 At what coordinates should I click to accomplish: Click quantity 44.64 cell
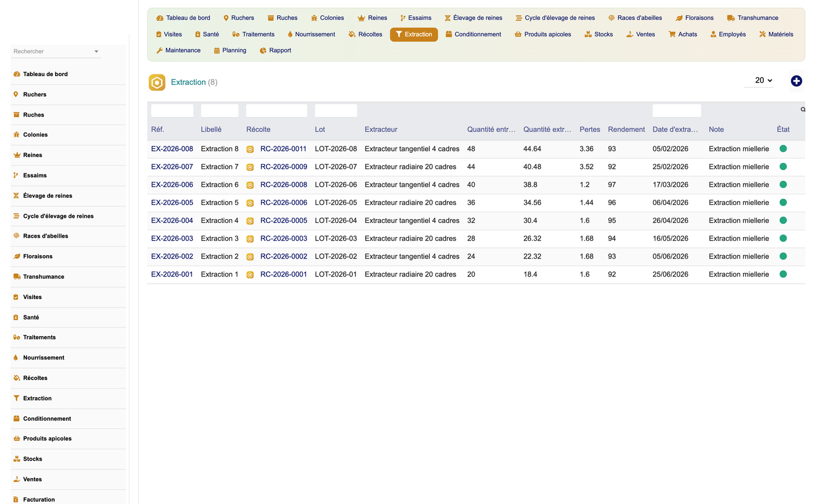coord(532,149)
